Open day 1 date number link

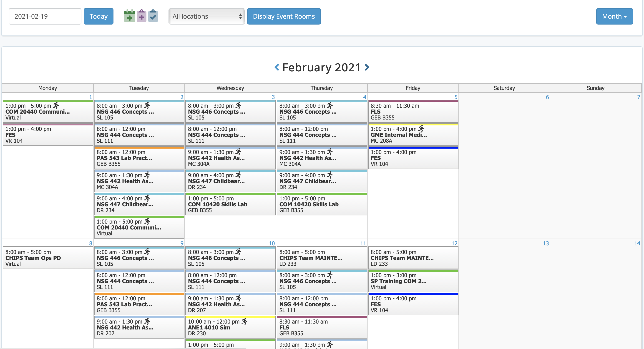(91, 97)
